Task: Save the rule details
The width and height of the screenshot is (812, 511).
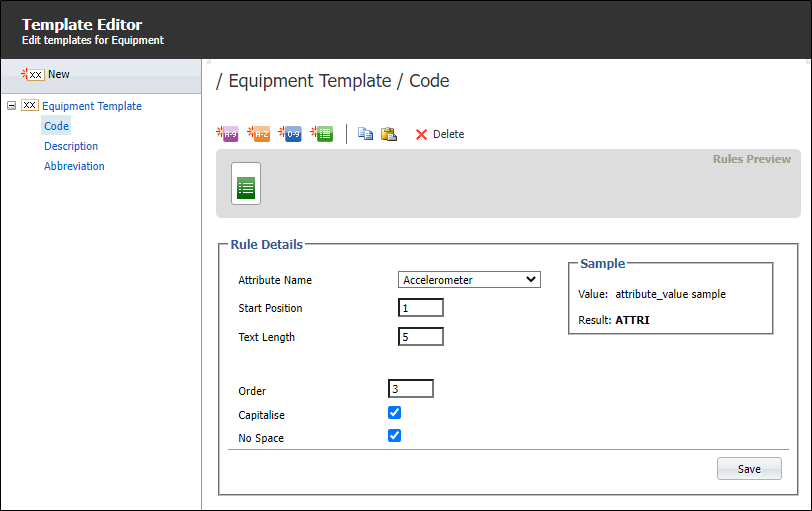Action: pos(749,469)
